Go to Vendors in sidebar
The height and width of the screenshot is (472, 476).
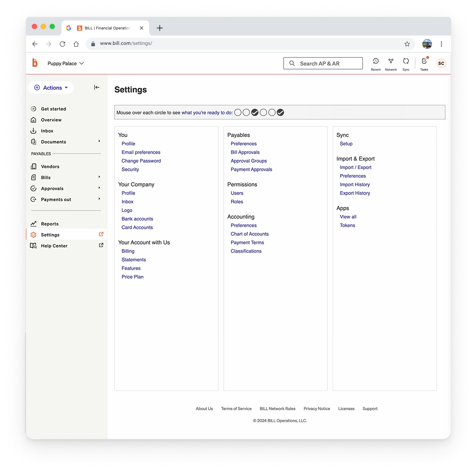[x=50, y=167]
